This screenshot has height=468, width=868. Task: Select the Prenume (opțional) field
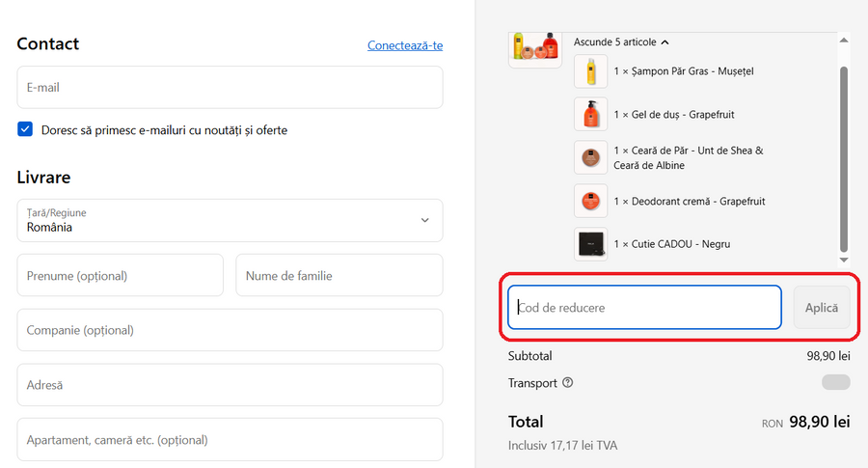[x=120, y=275]
